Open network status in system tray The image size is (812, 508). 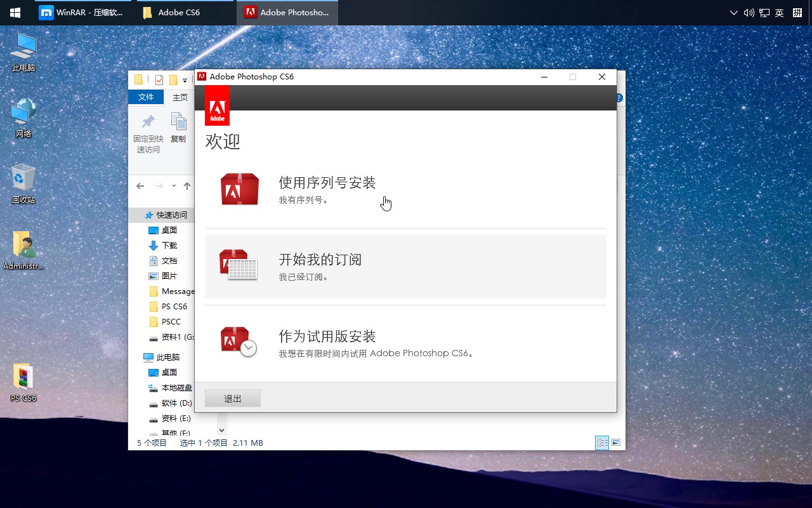(x=764, y=13)
